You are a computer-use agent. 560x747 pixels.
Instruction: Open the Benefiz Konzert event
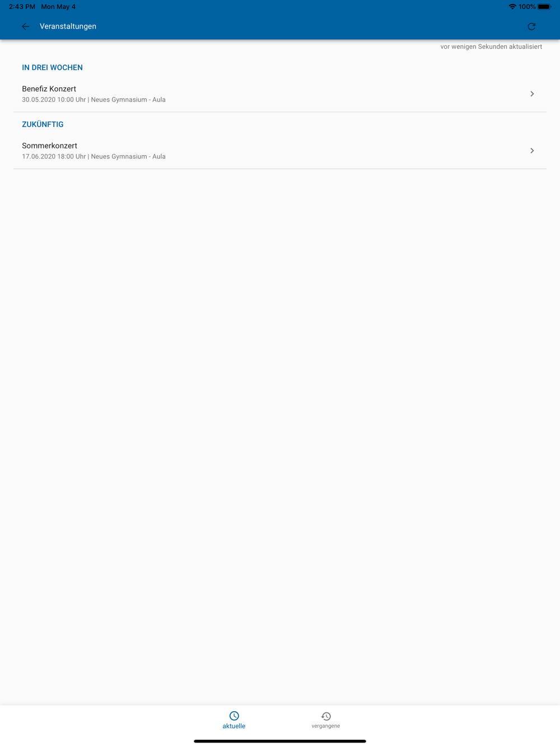click(280, 94)
